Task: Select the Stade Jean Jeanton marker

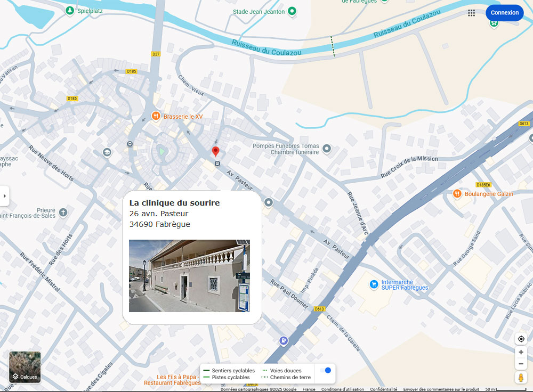Action: pyautogui.click(x=292, y=11)
